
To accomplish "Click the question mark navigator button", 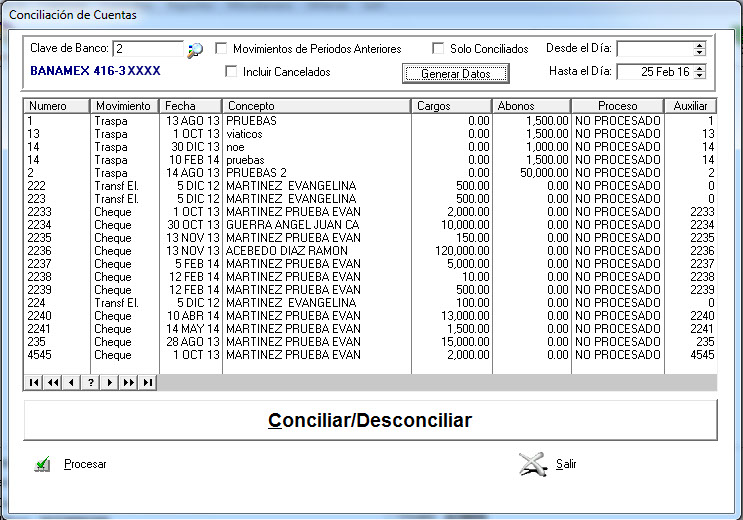I will [90, 382].
